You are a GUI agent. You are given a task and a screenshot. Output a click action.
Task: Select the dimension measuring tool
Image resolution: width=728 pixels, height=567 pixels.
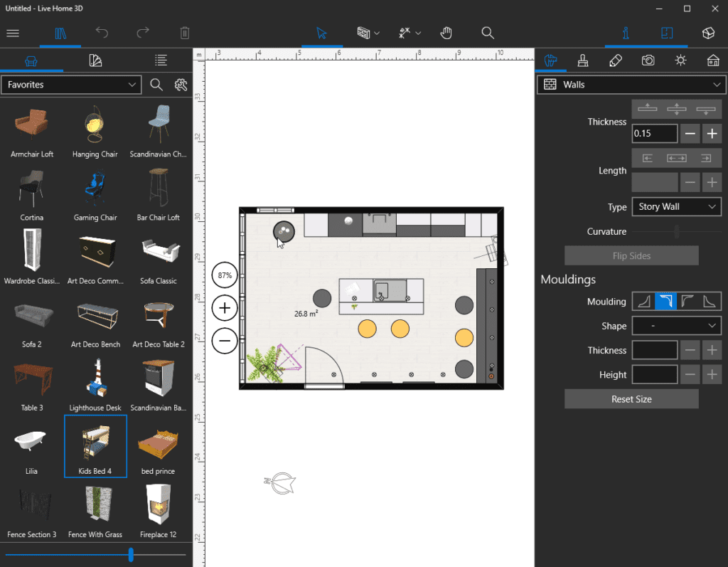(x=405, y=33)
